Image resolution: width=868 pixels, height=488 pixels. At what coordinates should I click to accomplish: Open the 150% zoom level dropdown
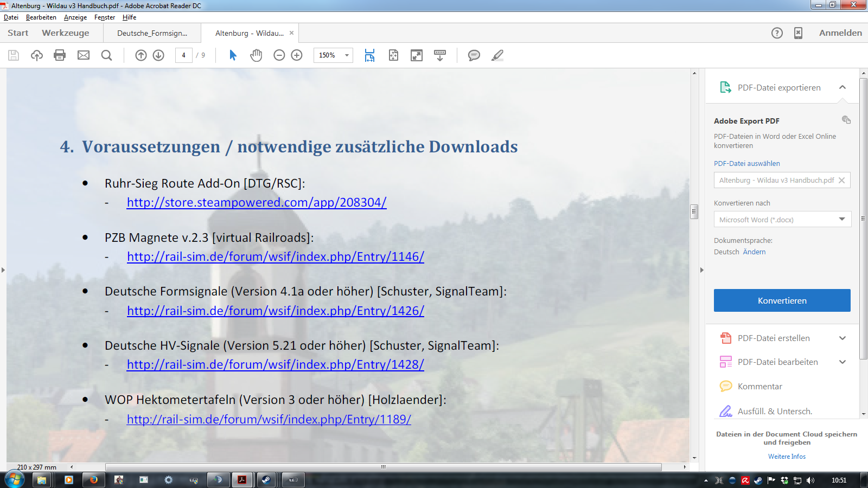[x=347, y=55]
